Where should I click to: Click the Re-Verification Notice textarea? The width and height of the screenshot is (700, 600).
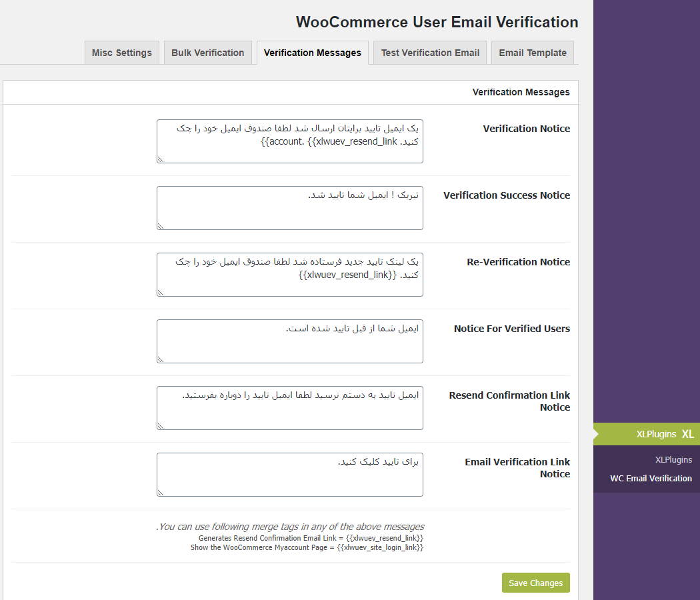pyautogui.click(x=290, y=275)
